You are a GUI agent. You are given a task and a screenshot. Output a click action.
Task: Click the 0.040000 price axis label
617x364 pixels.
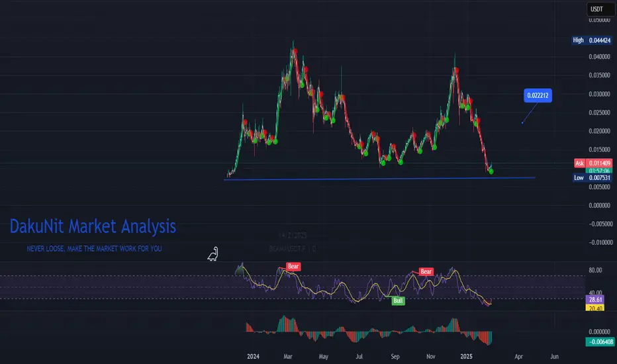[599, 57]
